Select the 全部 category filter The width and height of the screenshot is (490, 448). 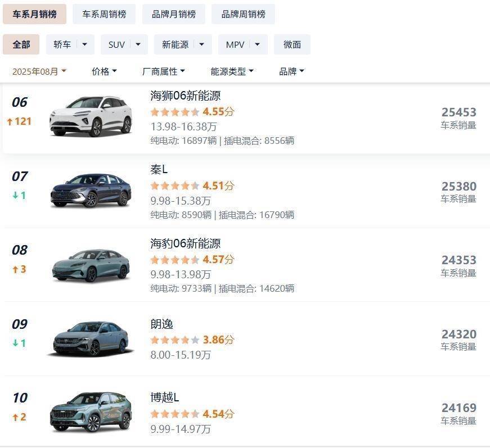pyautogui.click(x=21, y=44)
